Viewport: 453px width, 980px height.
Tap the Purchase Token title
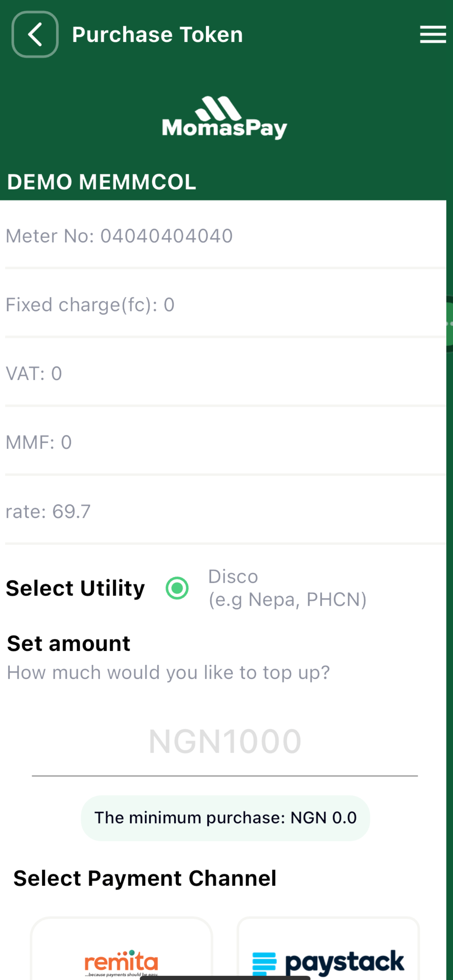pyautogui.click(x=157, y=35)
